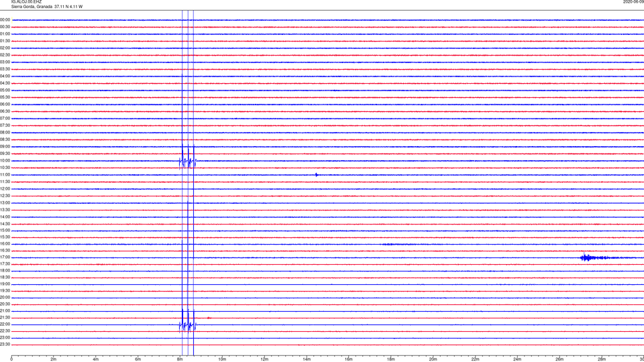Image resolution: width=644 pixels, height=362 pixels.
Task: Click the 16m tick label on the axis
Action: 349,359
